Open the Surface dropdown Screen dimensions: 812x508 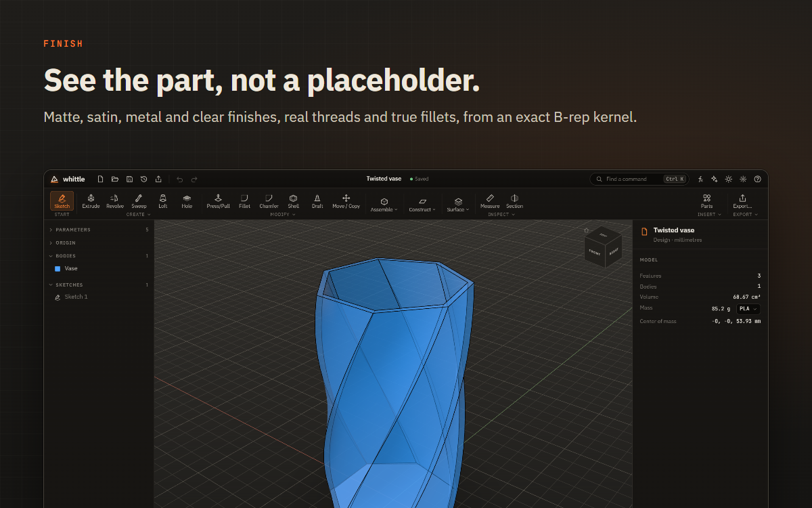coord(458,205)
